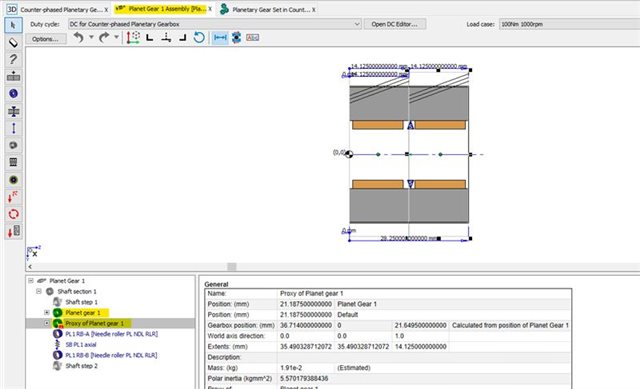The width and height of the screenshot is (640, 389).
Task: Select Planet gear 1 tree item
Action: (x=83, y=313)
